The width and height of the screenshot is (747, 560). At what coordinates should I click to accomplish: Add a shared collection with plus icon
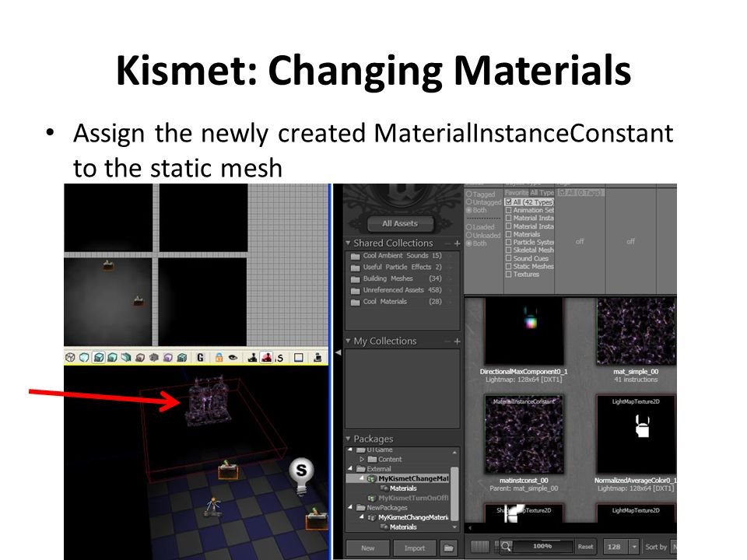tap(457, 243)
